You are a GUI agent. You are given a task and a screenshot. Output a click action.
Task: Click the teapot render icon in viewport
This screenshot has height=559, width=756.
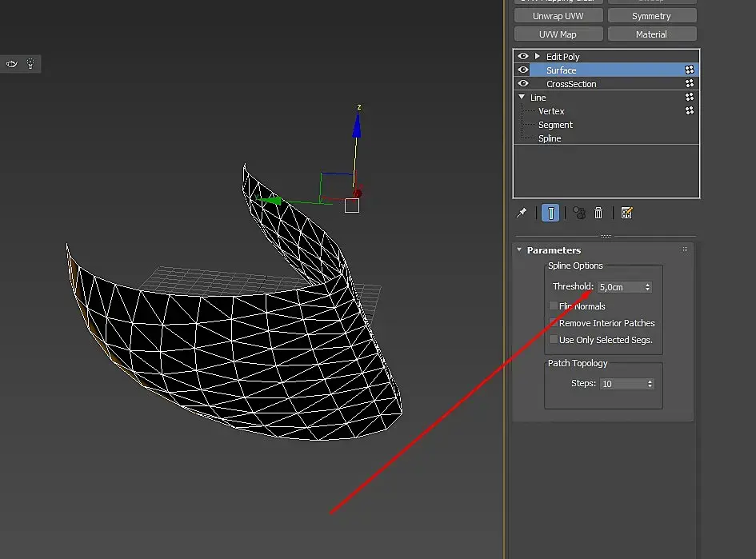[x=12, y=64]
